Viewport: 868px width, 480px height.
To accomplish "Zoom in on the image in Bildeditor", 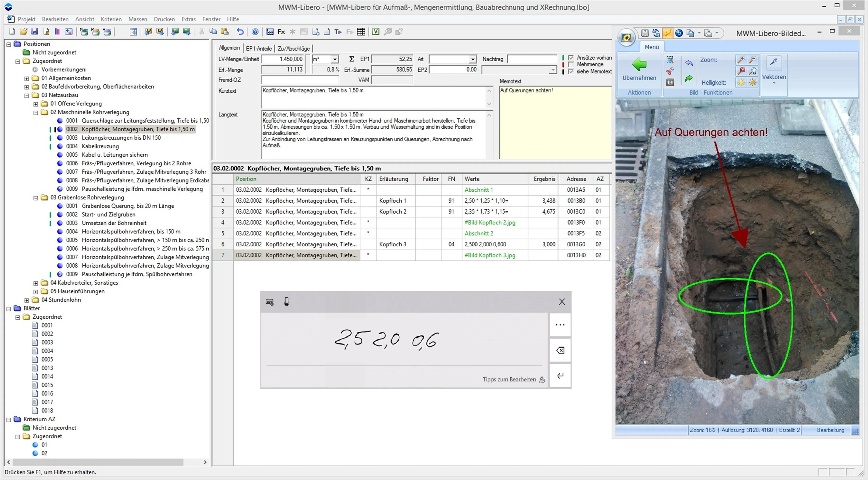I will pos(741,60).
